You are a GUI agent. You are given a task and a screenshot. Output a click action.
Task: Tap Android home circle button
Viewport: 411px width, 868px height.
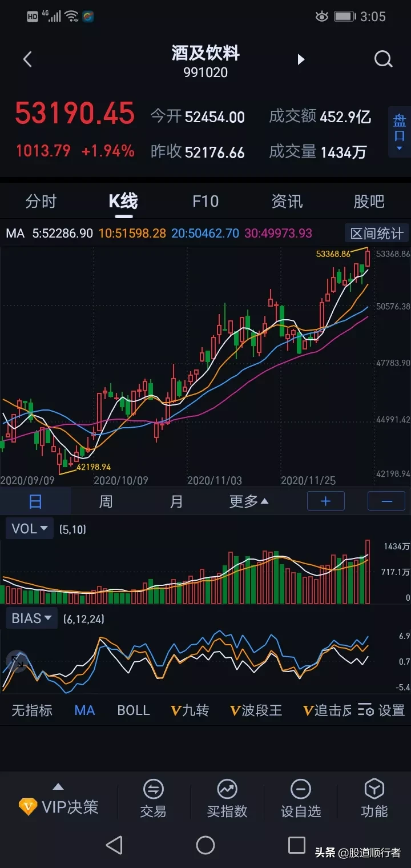pos(205,845)
